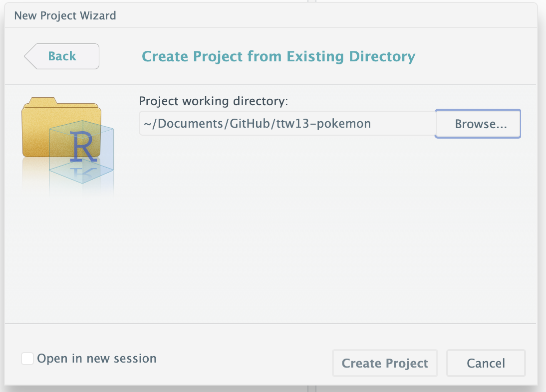This screenshot has width=546, height=392.
Task: Click the 'Open in new session' label text
Action: coord(97,359)
